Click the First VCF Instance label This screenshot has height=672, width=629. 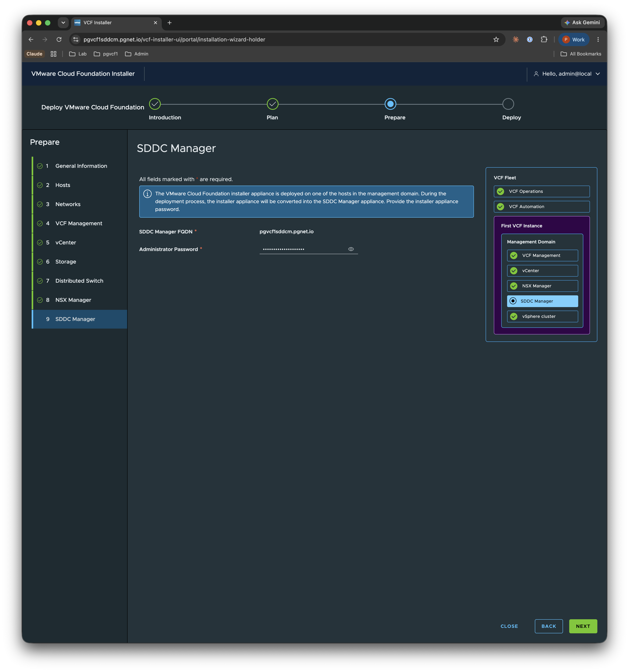pyautogui.click(x=522, y=226)
